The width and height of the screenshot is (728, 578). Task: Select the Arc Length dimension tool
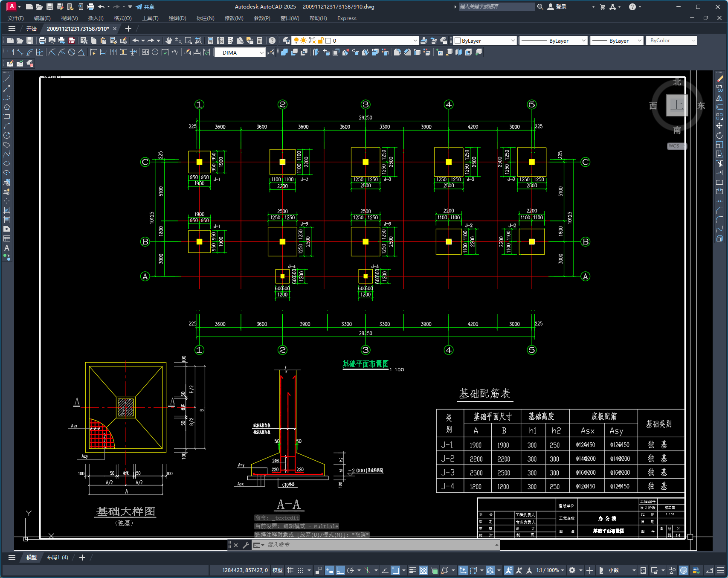tap(30, 52)
